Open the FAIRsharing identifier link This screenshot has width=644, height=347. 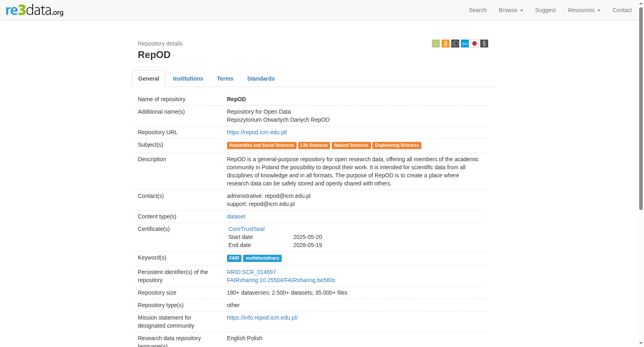tap(281, 280)
